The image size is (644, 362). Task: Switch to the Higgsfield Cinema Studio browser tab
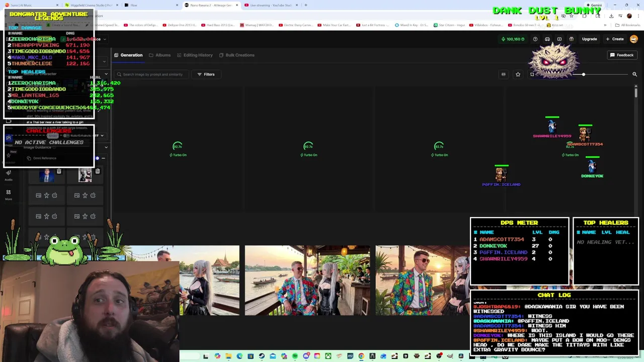91,5
